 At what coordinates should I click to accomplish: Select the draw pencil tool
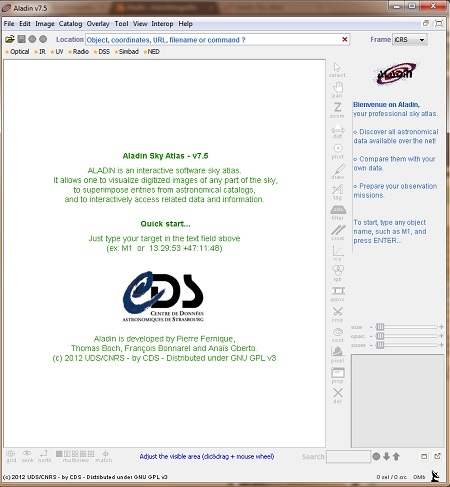338,171
